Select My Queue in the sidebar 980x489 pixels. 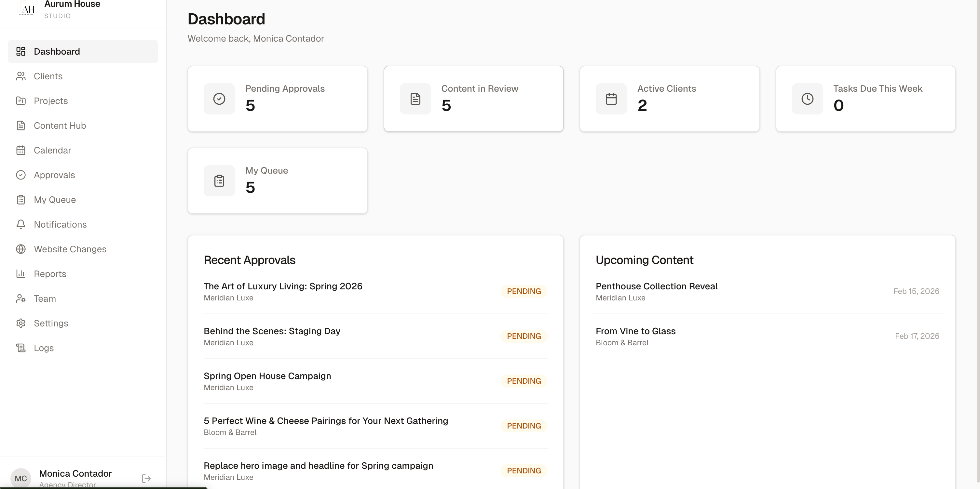click(55, 200)
